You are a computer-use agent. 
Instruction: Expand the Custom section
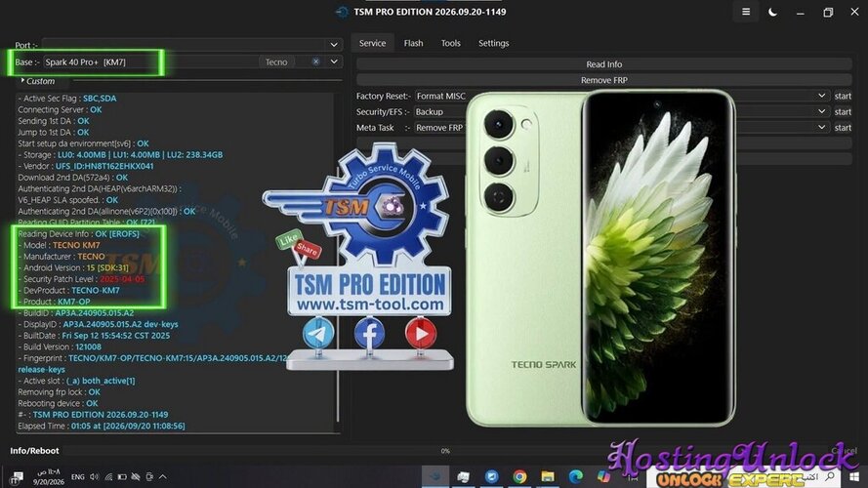pos(38,81)
